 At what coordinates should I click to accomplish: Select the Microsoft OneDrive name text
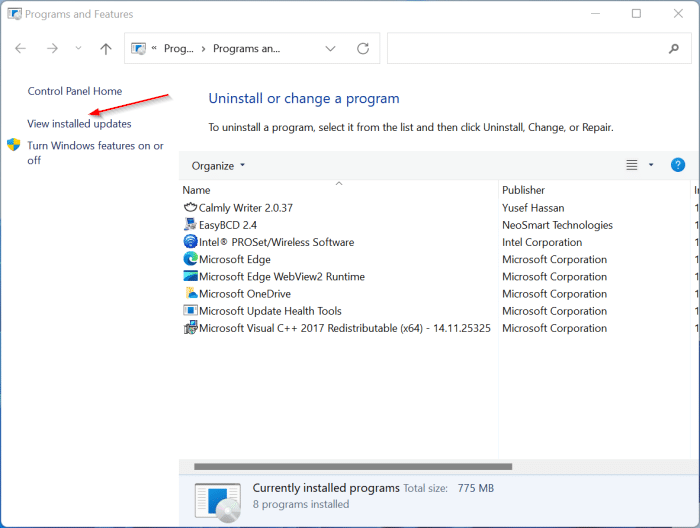coord(245,294)
